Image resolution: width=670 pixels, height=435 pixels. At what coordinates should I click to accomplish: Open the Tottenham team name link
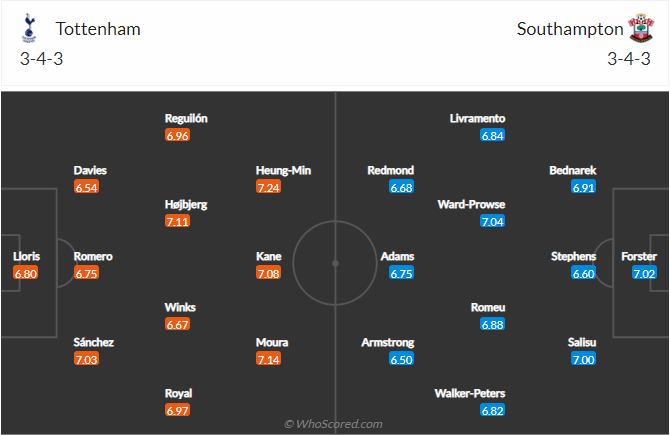[x=98, y=29]
